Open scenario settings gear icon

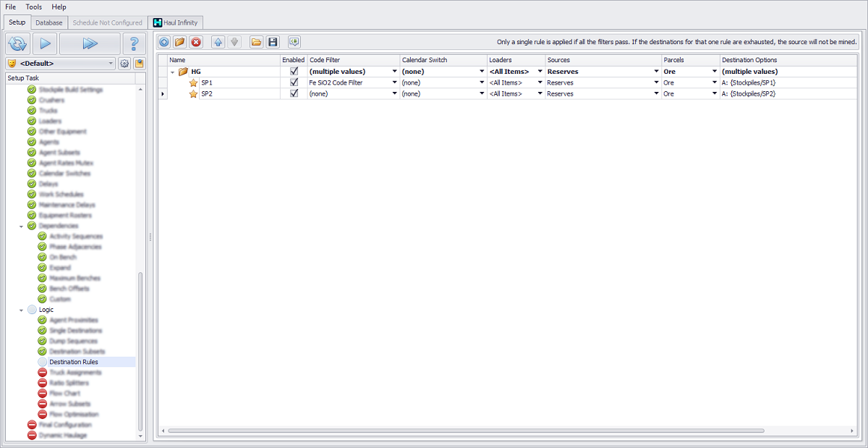(124, 64)
